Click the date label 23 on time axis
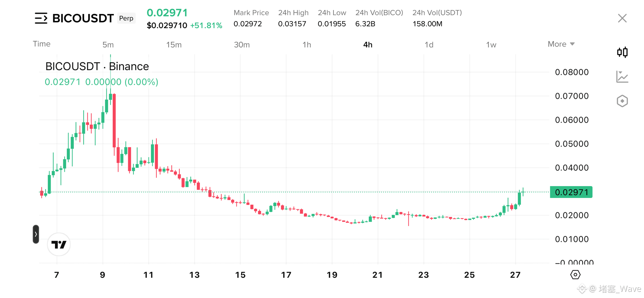Screen dimensions: 644x298 424,275
